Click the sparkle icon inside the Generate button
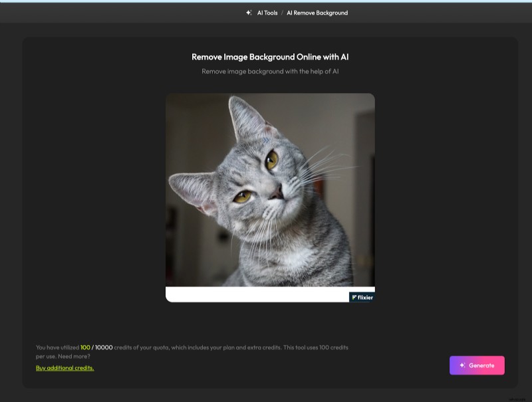Viewport: 532px width, 402px height. [461, 365]
